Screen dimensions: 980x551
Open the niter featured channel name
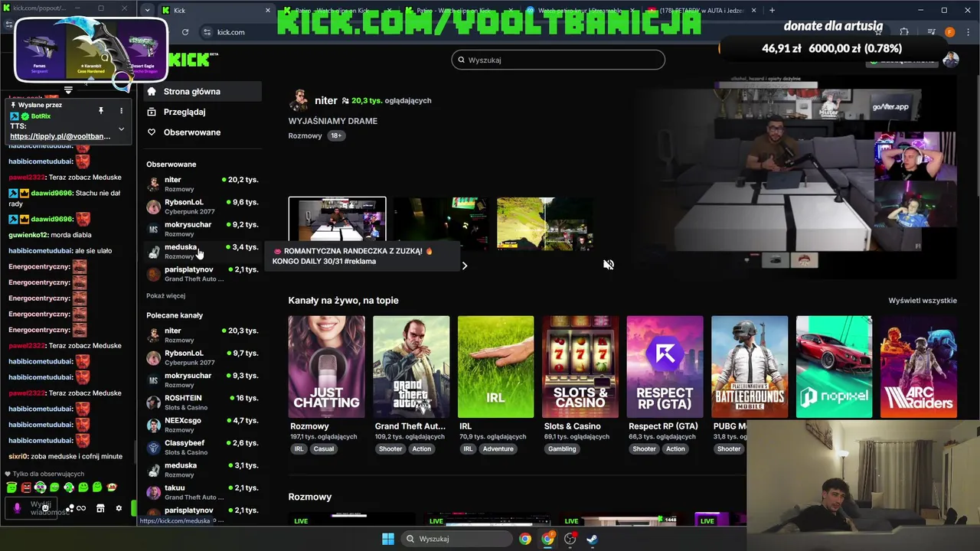click(x=325, y=100)
